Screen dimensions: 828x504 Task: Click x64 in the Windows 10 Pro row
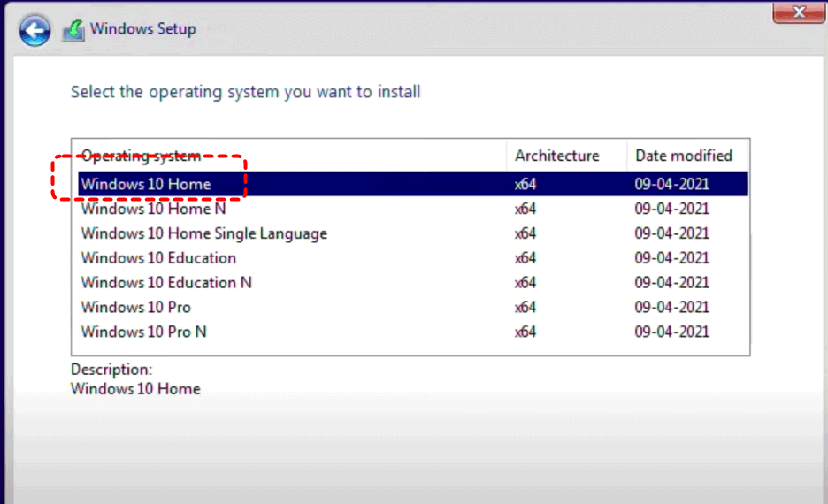pos(525,307)
